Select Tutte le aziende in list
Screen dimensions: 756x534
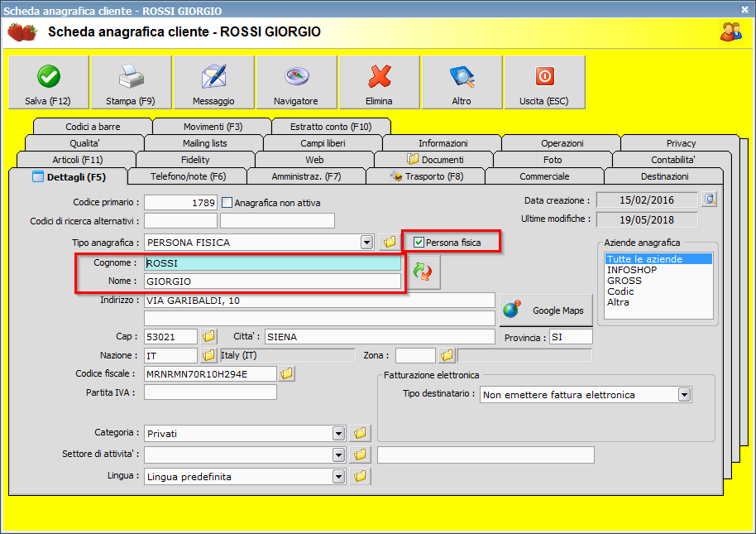click(x=658, y=259)
